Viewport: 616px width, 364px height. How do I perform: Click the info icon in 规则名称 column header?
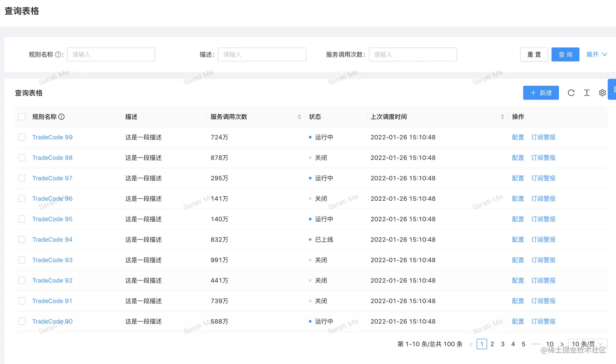pos(62,117)
